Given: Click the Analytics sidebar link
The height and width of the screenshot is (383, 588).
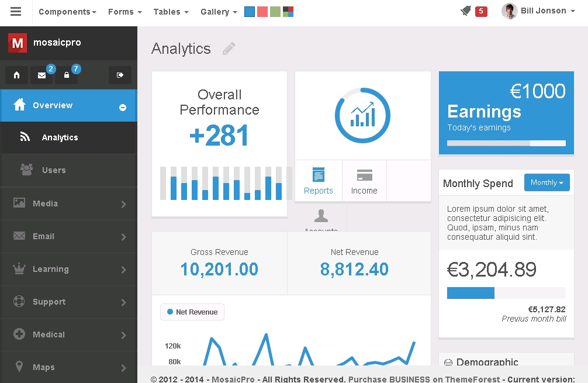Looking at the screenshot, I should click(x=60, y=137).
